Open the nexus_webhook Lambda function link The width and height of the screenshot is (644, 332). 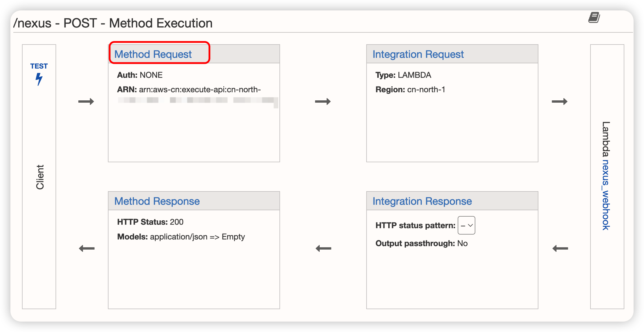click(x=606, y=195)
